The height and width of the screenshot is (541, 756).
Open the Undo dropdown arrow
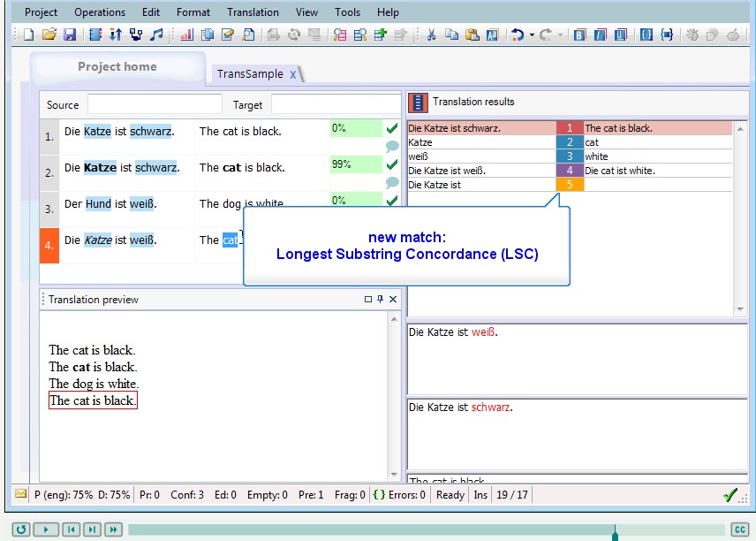point(532,33)
